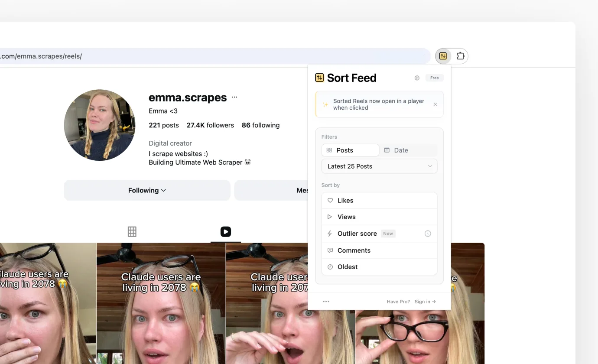Image resolution: width=598 pixels, height=364 pixels.
Task: Show info about Outlier score
Action: point(428,234)
